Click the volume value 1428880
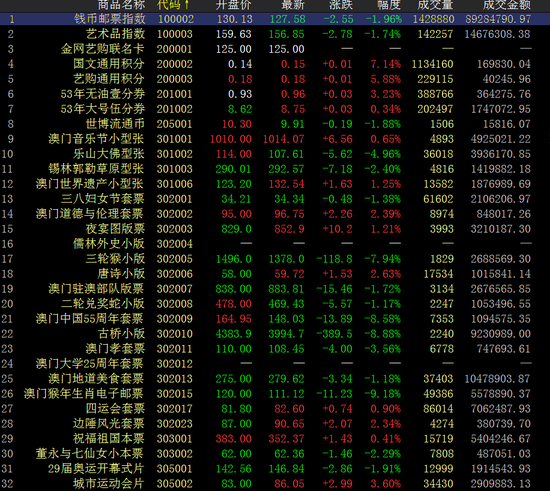This screenshot has width=550, height=491. pyautogui.click(x=434, y=19)
